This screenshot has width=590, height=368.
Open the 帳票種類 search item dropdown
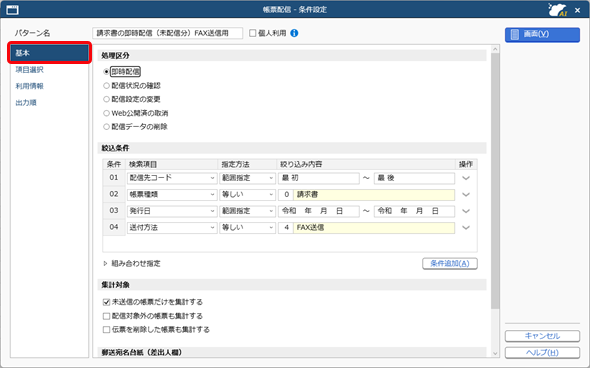click(172, 195)
